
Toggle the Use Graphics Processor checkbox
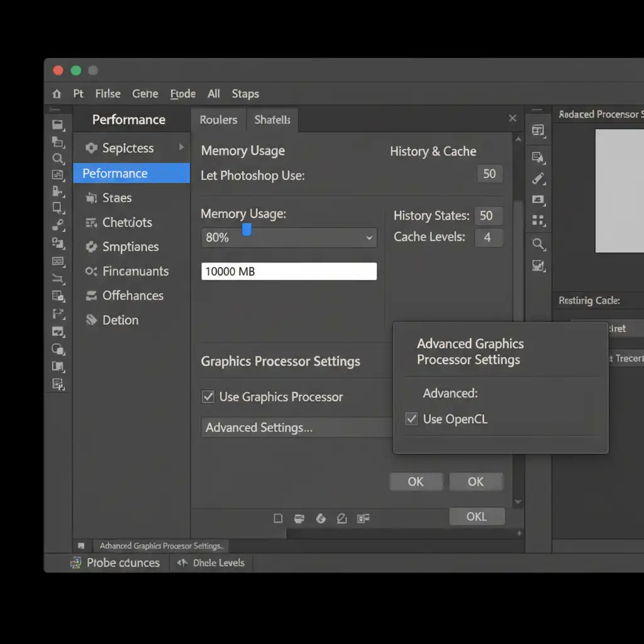[x=208, y=397]
